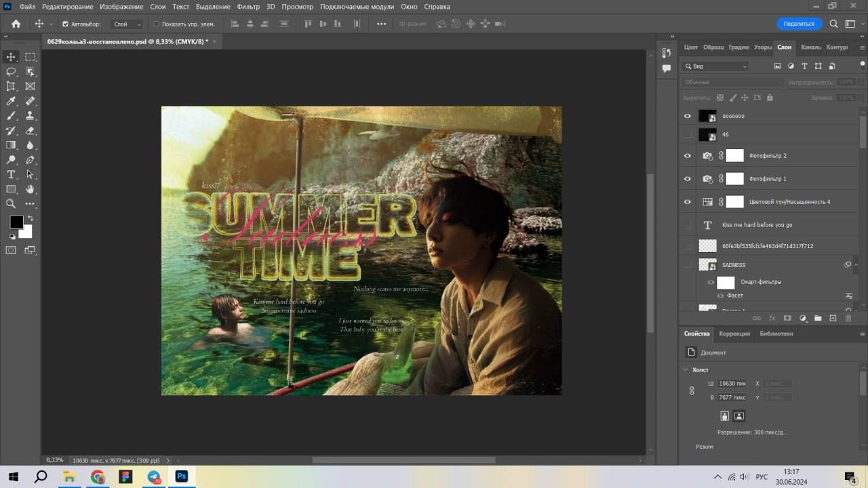Switch to the Библиотеки tab
Screen dimensions: 868x488
pos(776,333)
